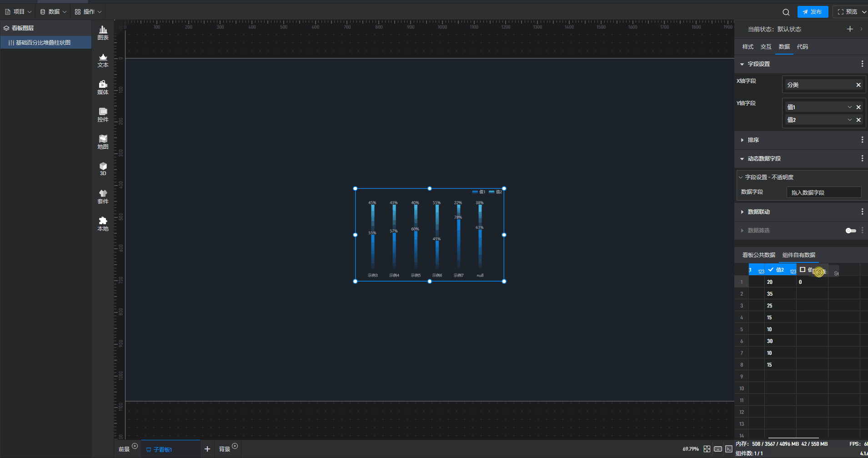Add a new state with plus icon
The image size is (868, 458).
pyautogui.click(x=850, y=29)
